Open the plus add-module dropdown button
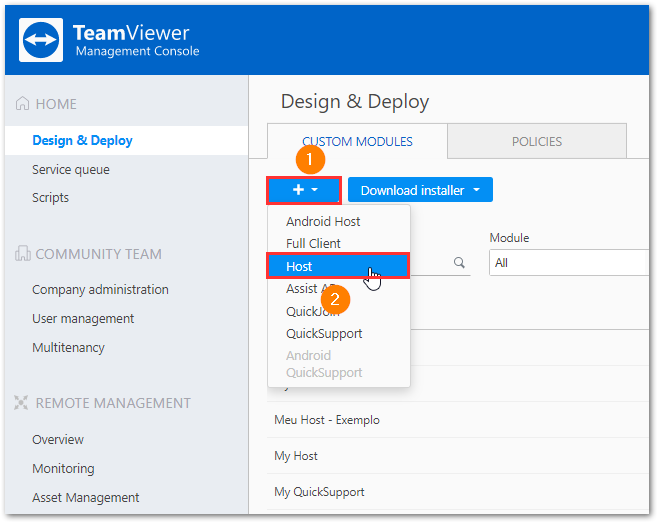 pos(304,190)
